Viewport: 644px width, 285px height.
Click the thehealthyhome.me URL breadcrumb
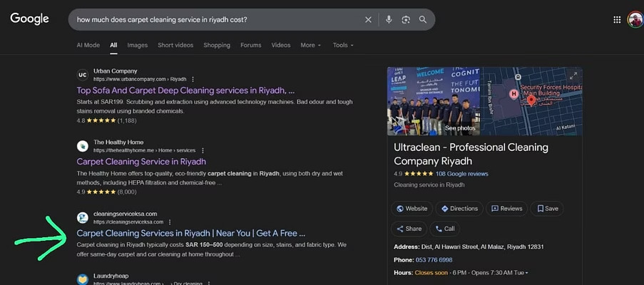[144, 150]
